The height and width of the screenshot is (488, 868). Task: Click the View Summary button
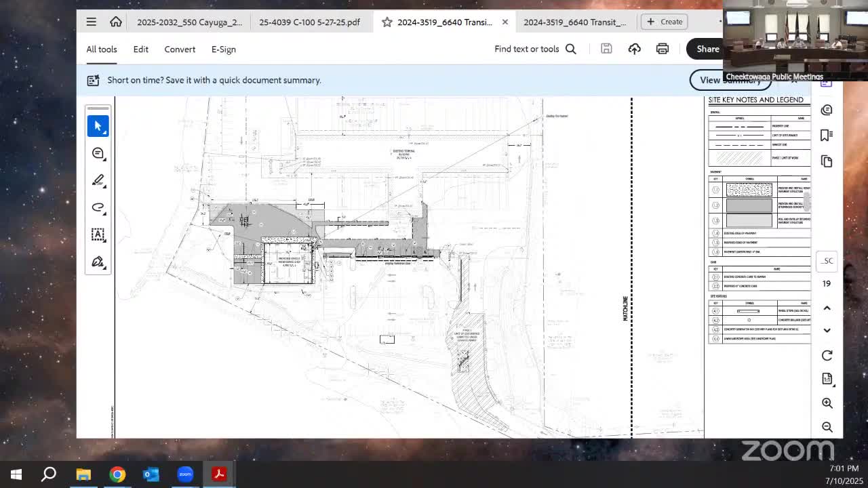(x=730, y=80)
